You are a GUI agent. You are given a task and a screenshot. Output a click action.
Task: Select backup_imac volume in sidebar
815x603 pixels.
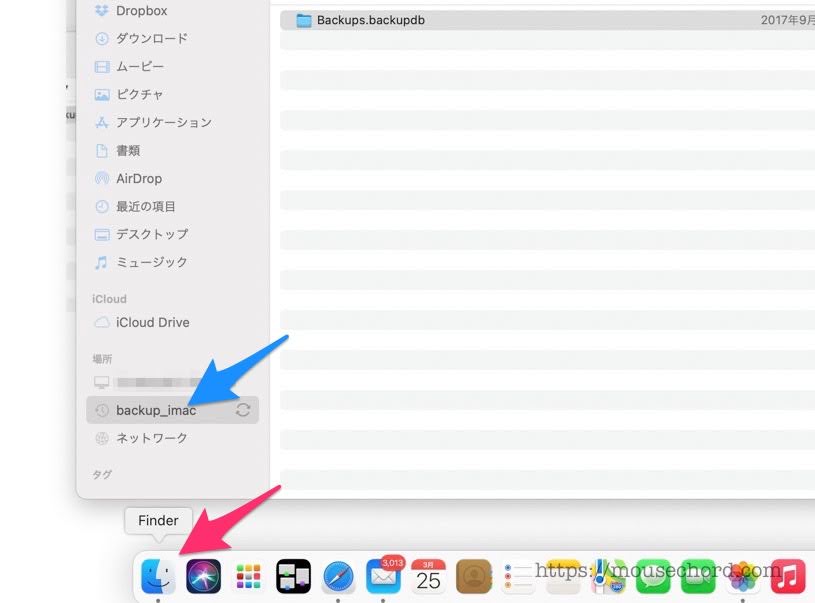pos(173,410)
